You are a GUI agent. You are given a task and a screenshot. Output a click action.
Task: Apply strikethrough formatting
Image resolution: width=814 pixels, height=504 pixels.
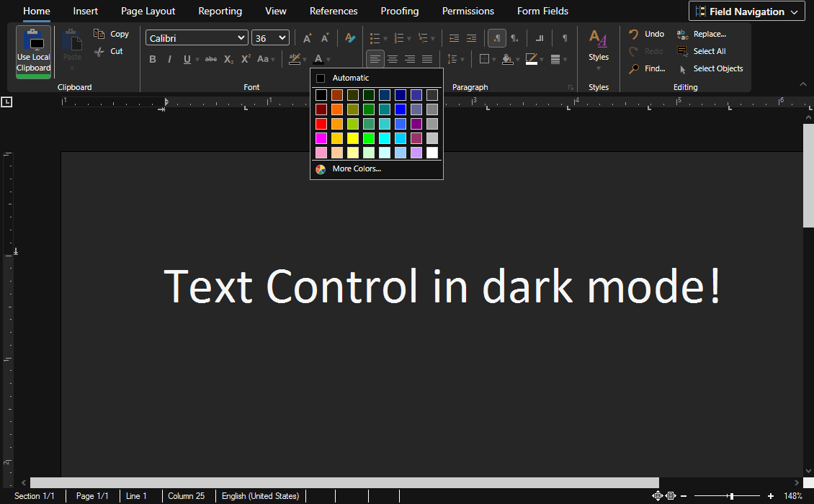tap(210, 59)
